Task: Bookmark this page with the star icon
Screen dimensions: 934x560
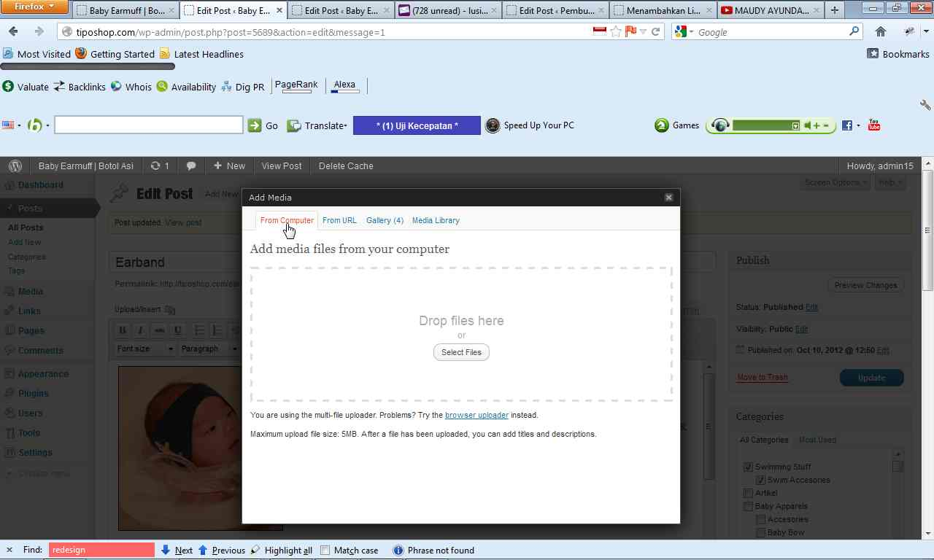Action: click(x=616, y=31)
